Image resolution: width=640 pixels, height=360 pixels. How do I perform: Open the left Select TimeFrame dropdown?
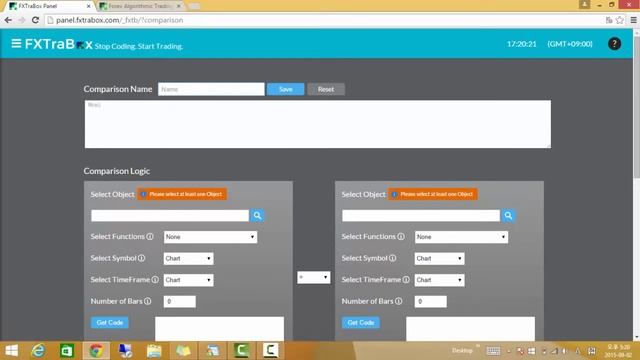(188, 280)
